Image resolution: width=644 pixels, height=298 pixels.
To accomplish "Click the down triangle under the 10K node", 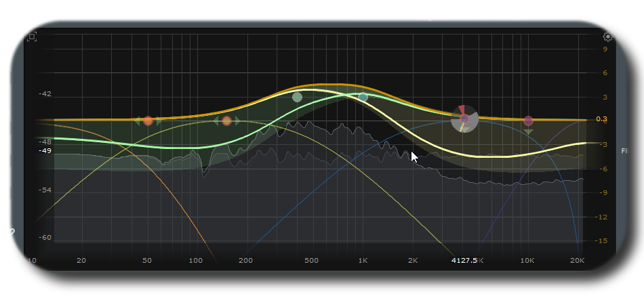I will 528,131.
